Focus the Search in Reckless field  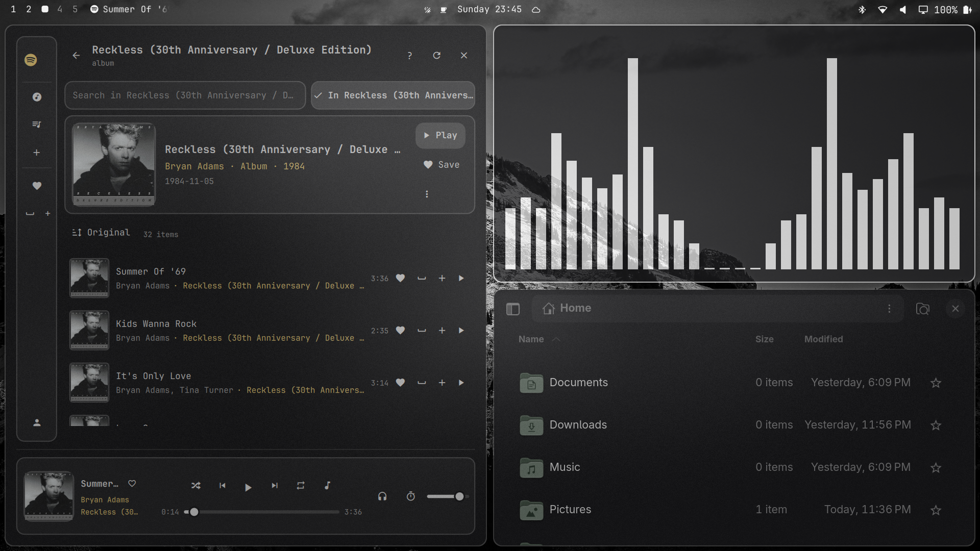click(x=185, y=95)
